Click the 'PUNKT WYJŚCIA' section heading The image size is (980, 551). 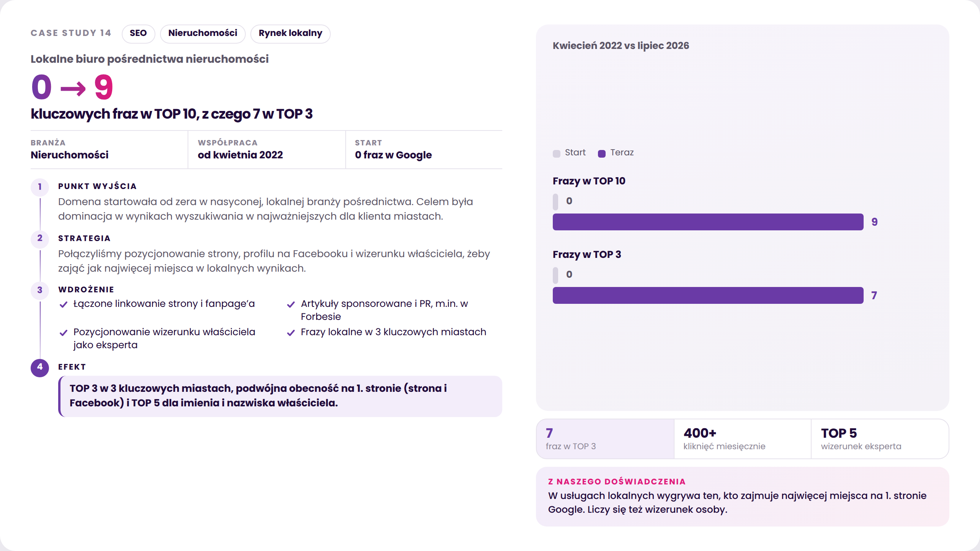[x=97, y=186]
